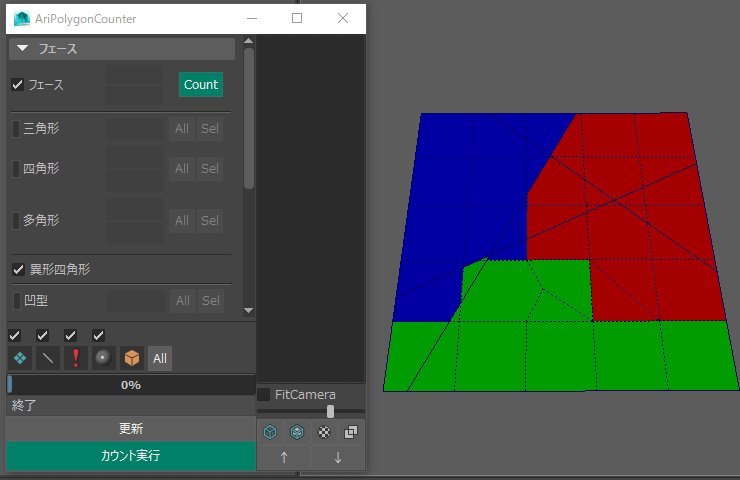The image size is (740, 480).
Task: Click All button in 多角形 row
Action: (x=182, y=220)
